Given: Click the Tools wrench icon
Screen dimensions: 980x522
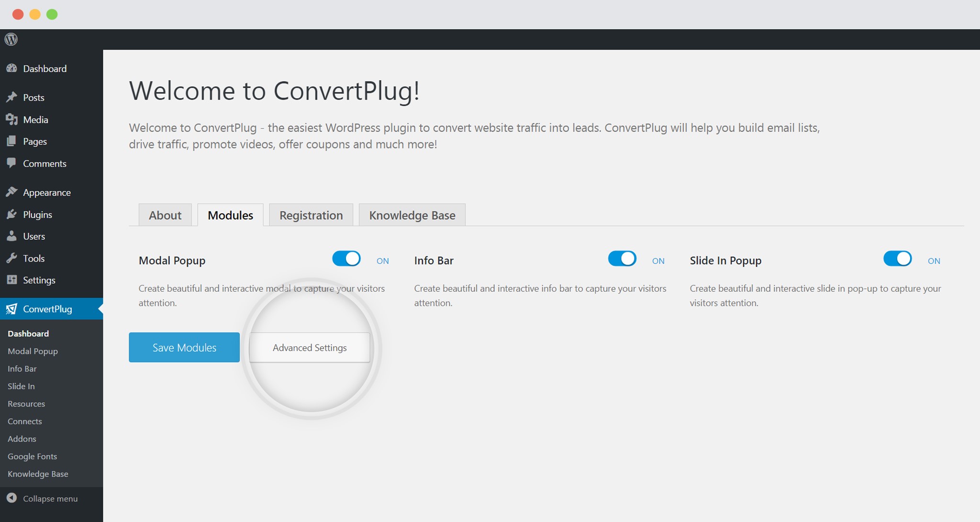Looking at the screenshot, I should coord(11,258).
